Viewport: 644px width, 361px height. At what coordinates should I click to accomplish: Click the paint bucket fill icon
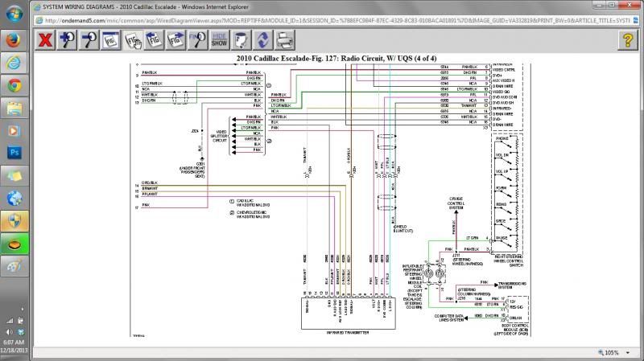tap(241, 40)
